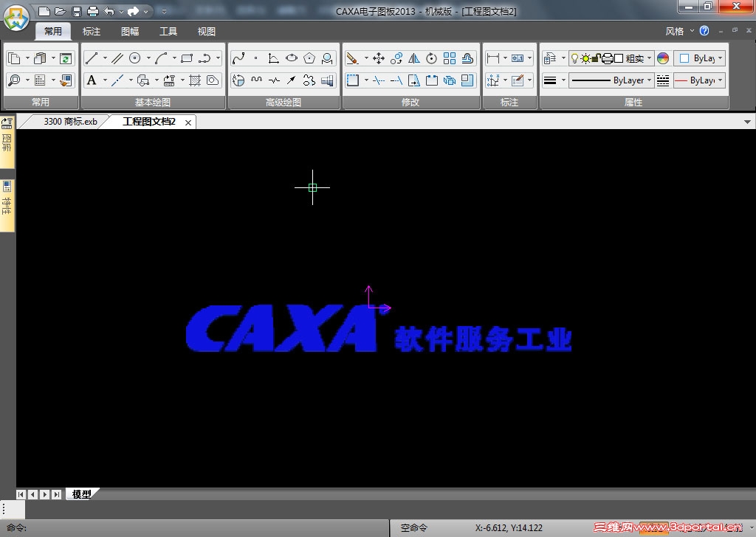
Task: Expand the Line tool dropdown arrow
Action: (x=105, y=58)
